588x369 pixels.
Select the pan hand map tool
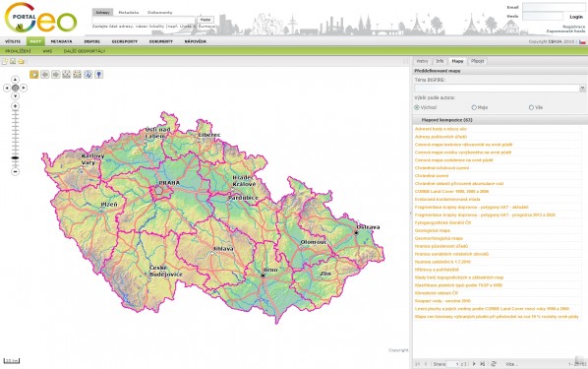[34, 75]
